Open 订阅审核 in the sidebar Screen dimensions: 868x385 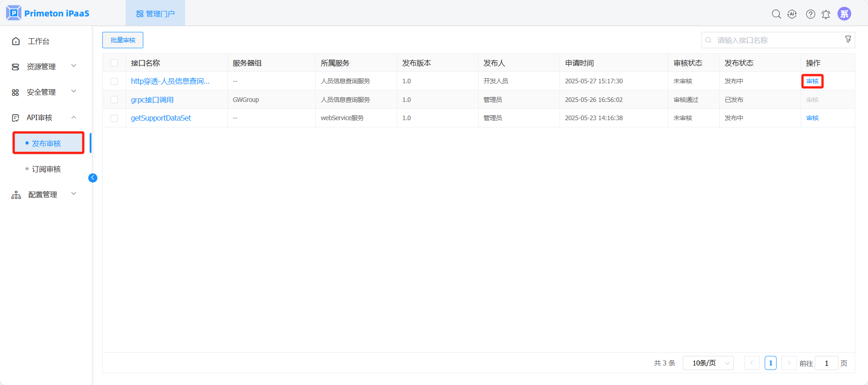click(46, 169)
